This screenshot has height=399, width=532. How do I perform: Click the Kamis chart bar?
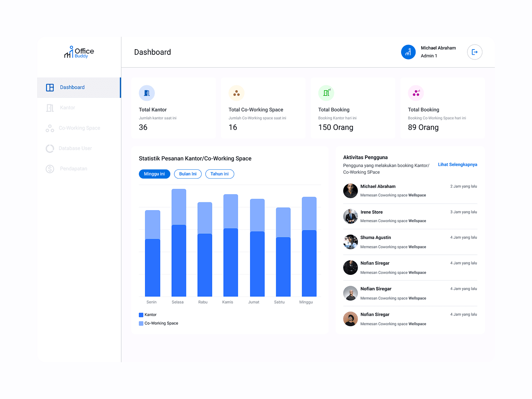click(x=231, y=245)
